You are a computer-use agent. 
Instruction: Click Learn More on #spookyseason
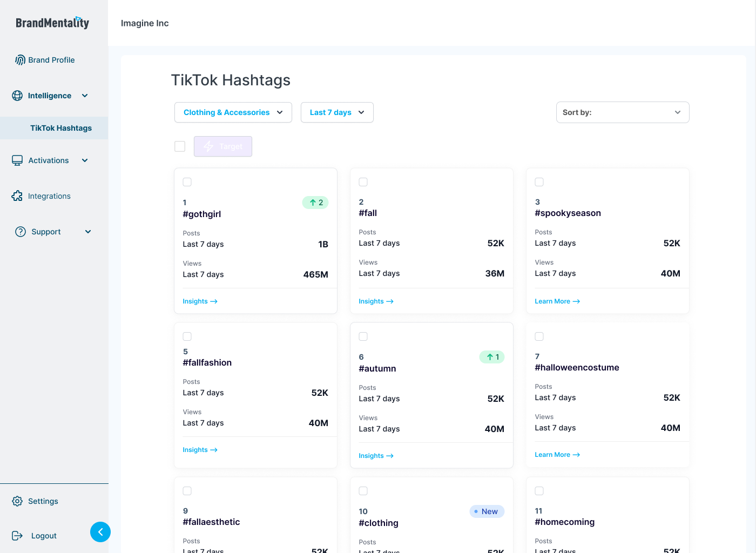click(557, 301)
